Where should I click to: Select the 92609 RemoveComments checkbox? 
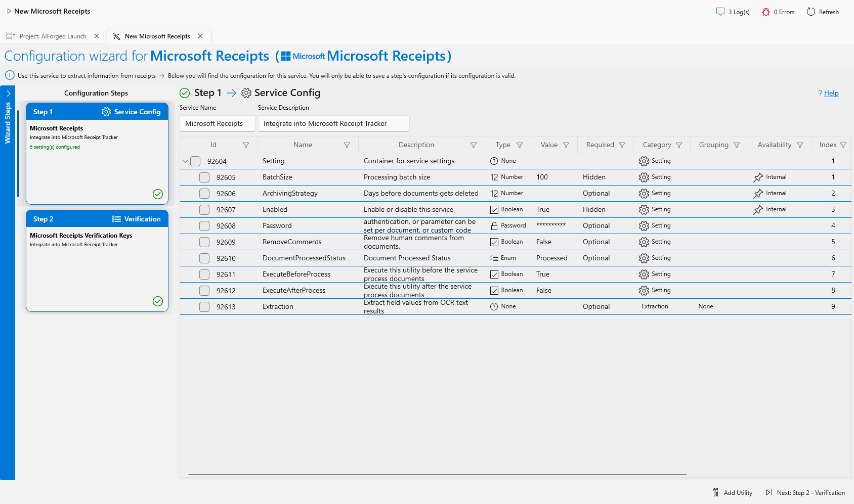204,242
